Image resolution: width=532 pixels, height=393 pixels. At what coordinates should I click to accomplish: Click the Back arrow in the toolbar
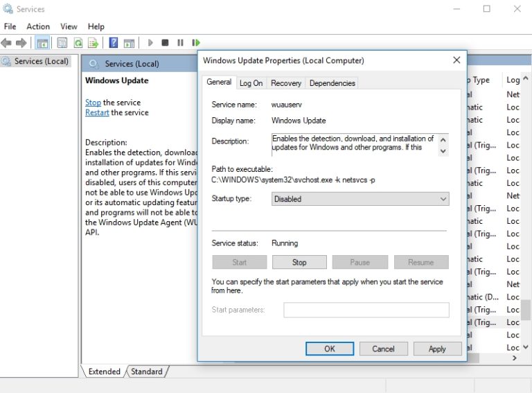[7, 43]
